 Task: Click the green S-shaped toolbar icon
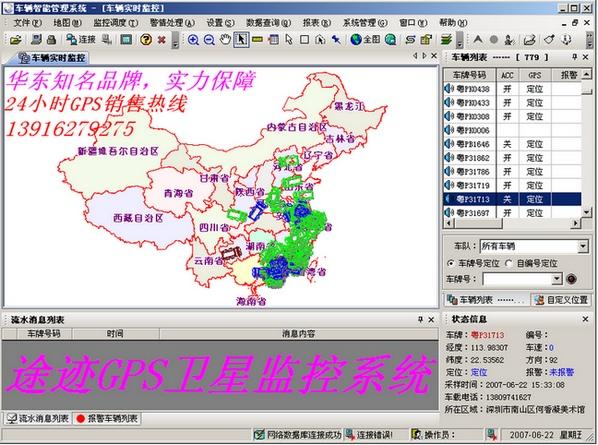click(410, 39)
